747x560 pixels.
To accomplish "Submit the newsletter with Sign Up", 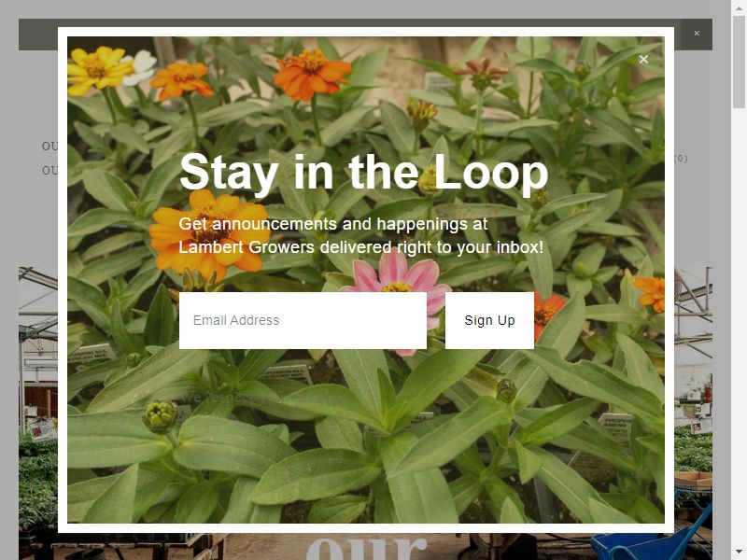I will pyautogui.click(x=489, y=320).
